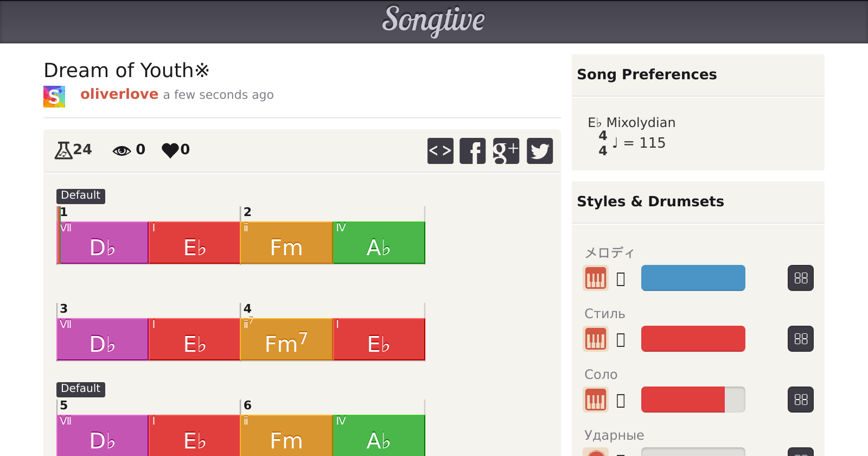868x456 pixels.
Task: Click the flask experiment icon
Action: click(63, 150)
